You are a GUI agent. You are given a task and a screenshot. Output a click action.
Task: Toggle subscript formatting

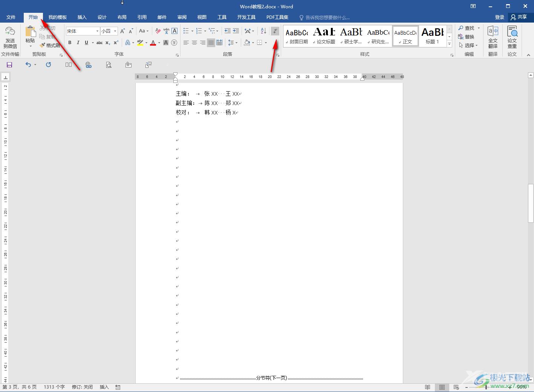108,43
